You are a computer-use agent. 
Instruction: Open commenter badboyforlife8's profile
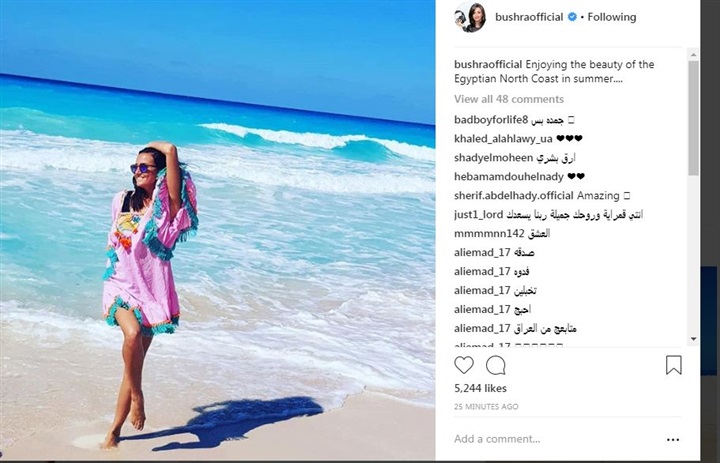point(490,120)
